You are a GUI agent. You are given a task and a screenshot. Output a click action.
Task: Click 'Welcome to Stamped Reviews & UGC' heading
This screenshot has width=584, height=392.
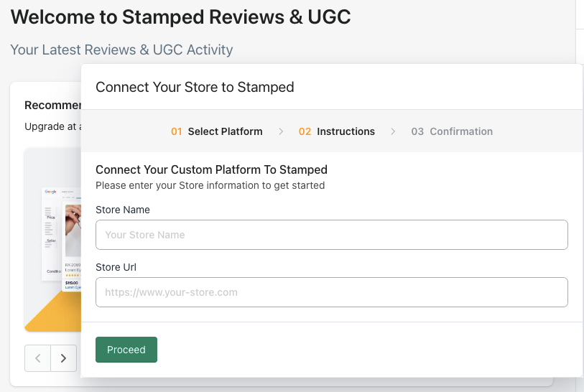[x=180, y=17]
